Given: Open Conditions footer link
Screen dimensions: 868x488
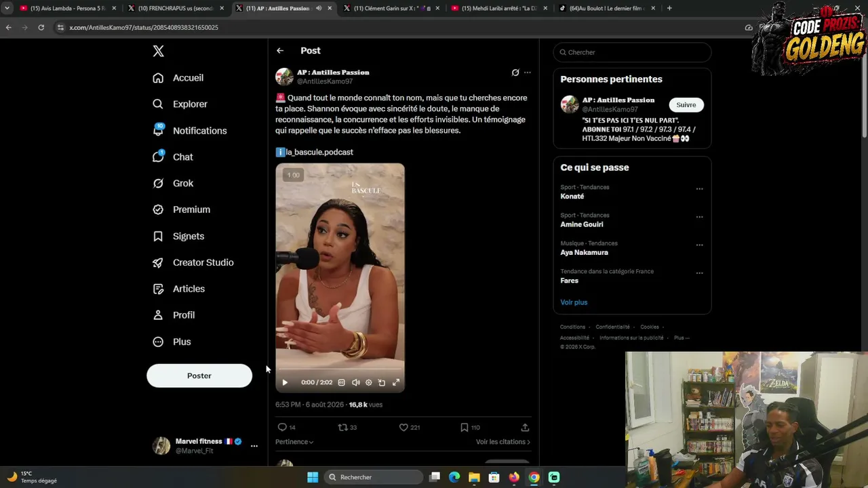Looking at the screenshot, I should click(x=572, y=327).
